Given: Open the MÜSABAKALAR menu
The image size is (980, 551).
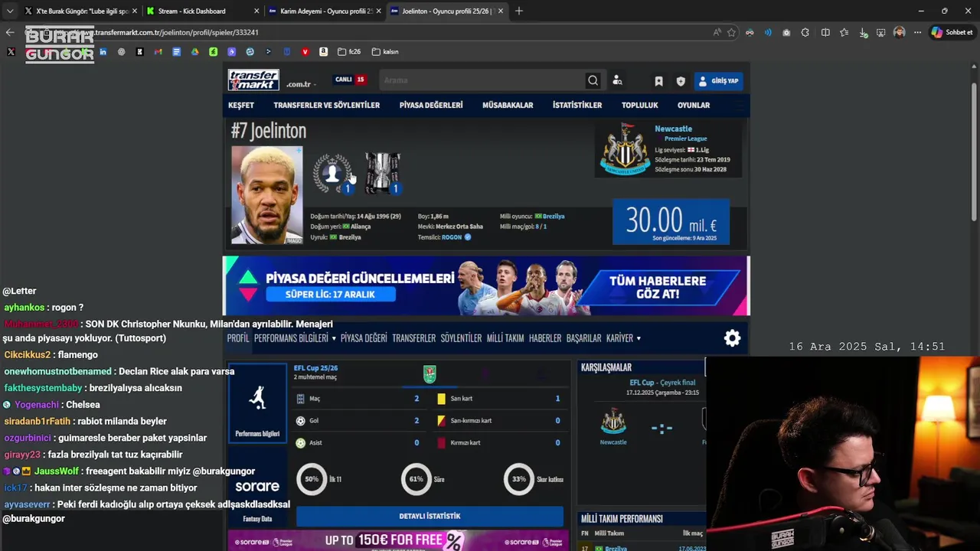Looking at the screenshot, I should click(x=508, y=106).
